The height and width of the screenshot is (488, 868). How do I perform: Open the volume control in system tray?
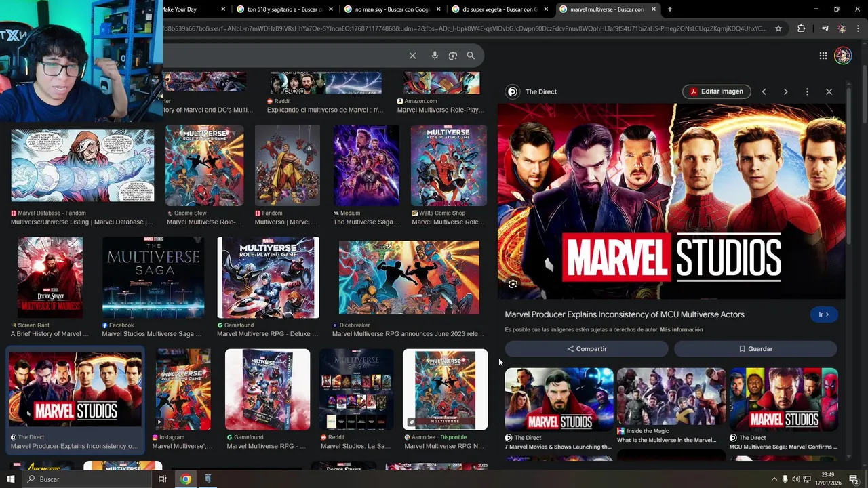(x=796, y=479)
